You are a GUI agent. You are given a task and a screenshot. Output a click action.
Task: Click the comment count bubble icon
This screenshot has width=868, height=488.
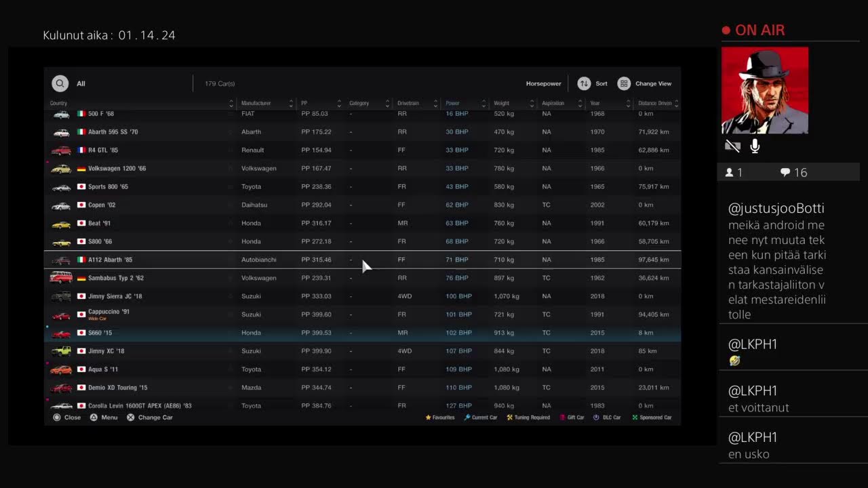coord(785,173)
